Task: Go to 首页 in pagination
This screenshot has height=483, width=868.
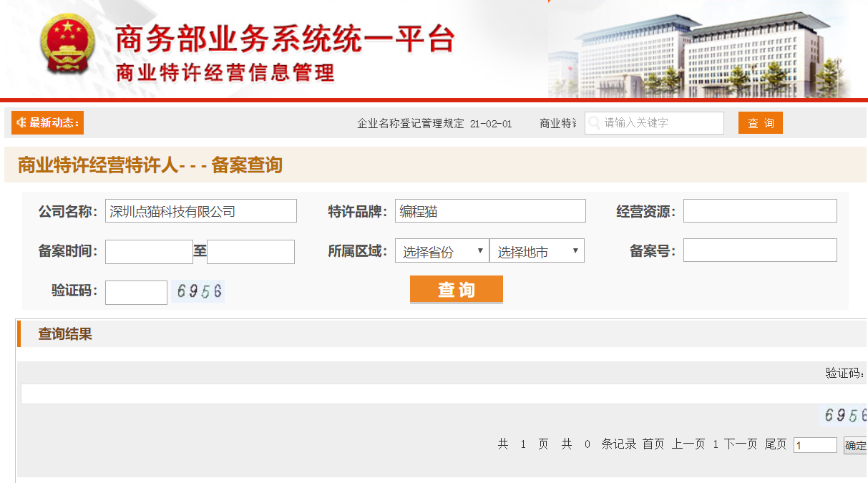Action: coord(653,444)
